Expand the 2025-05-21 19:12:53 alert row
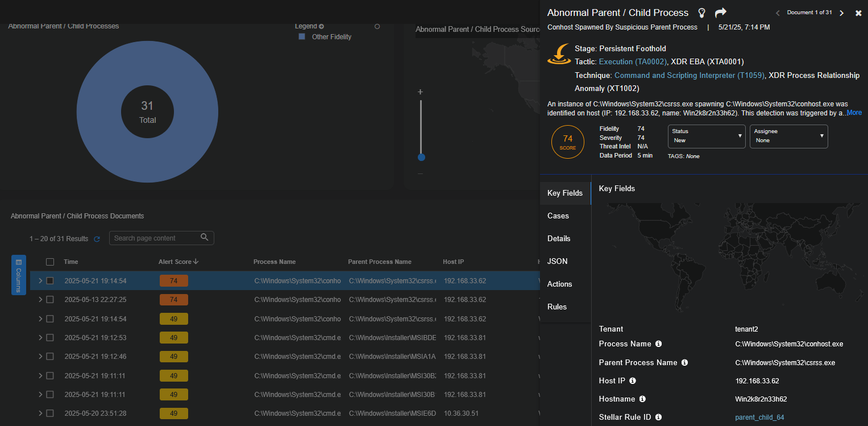 coord(40,338)
